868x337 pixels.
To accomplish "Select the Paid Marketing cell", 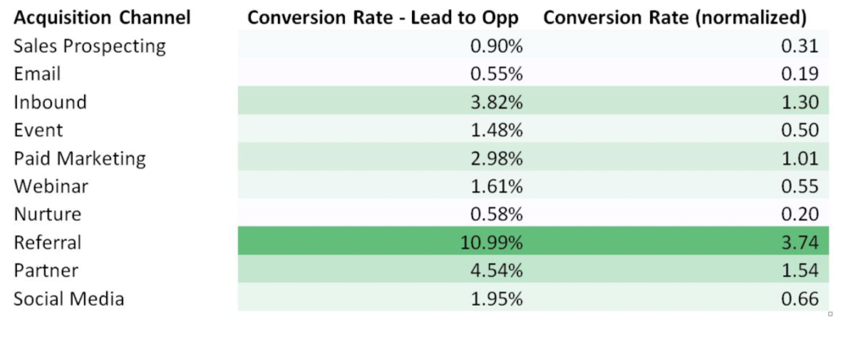I will tap(79, 159).
